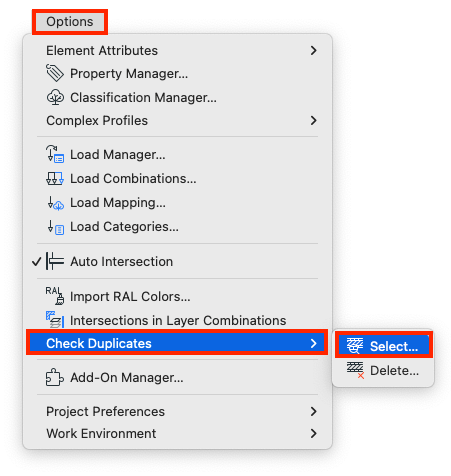Screen dimensions: 451x476
Task: Toggle the Auto Intersection checkmark
Action: 37,261
